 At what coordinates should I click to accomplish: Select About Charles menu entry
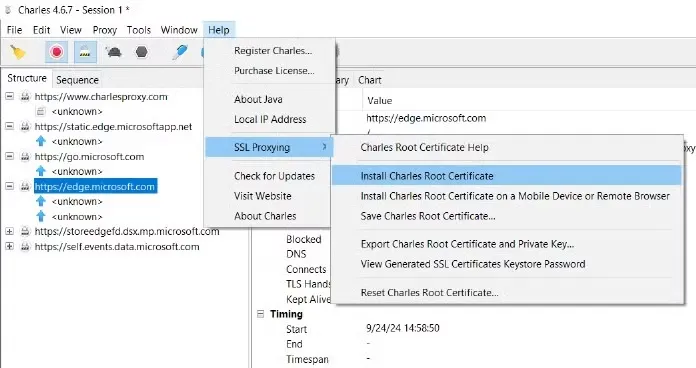(x=269, y=216)
